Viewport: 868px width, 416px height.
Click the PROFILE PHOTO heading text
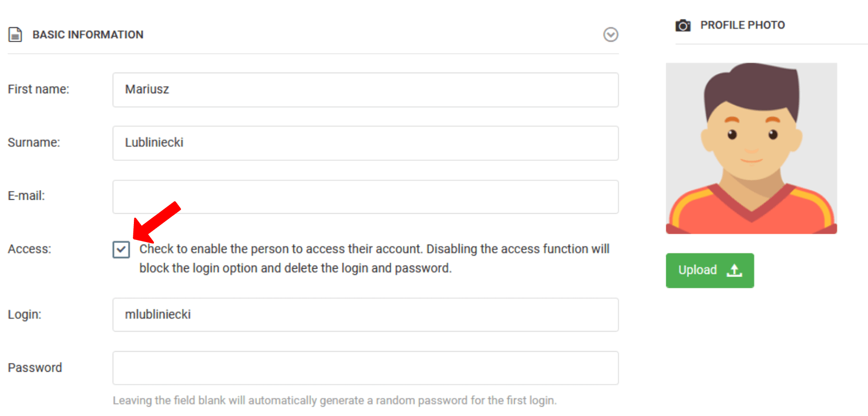coord(742,25)
